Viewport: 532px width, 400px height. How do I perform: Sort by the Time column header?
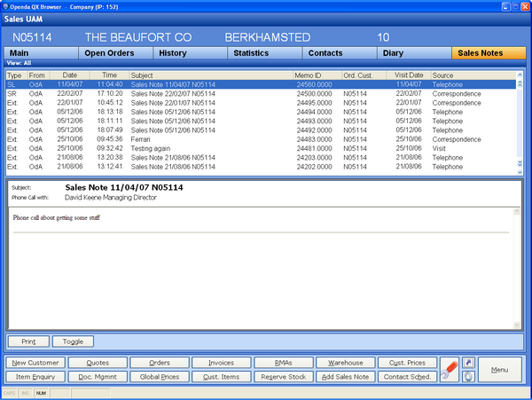tap(110, 75)
